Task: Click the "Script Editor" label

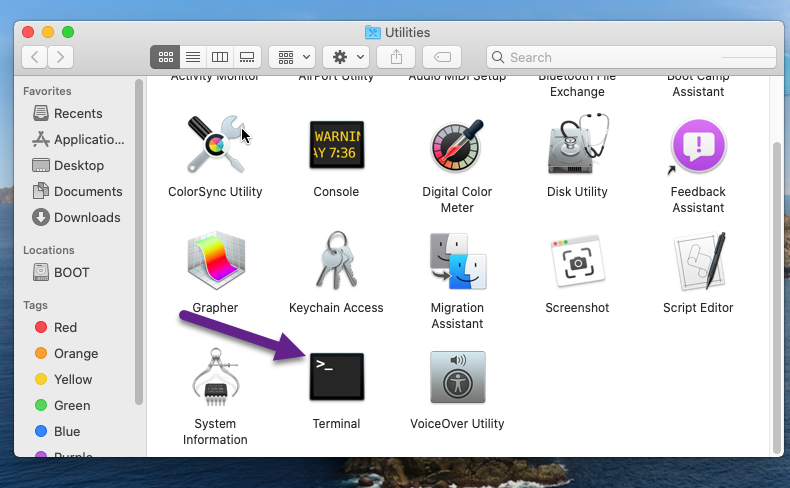Action: pos(698,308)
